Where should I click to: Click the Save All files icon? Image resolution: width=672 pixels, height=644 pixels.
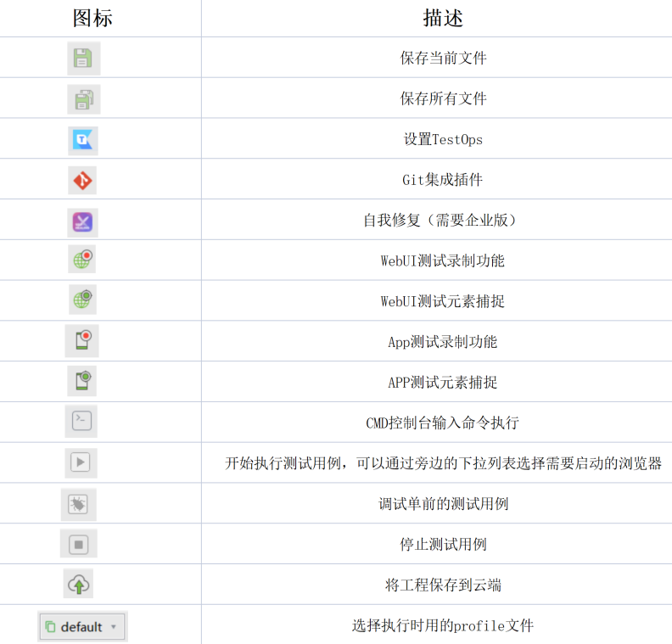point(83,99)
